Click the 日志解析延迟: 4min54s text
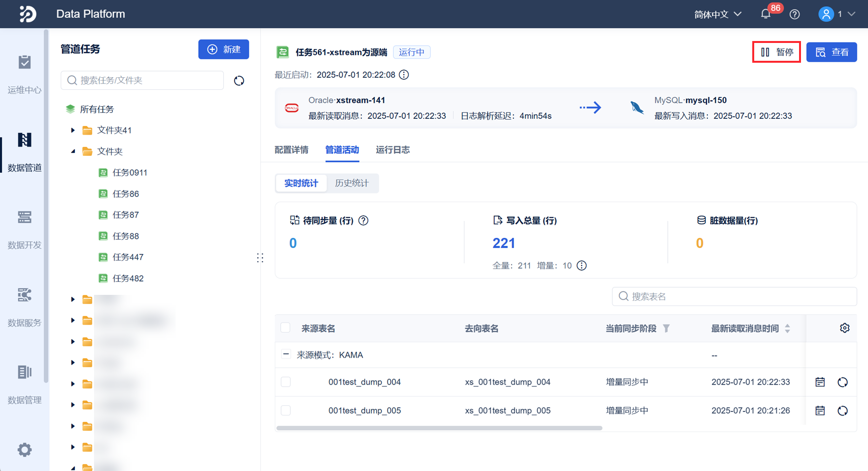Viewport: 868px width, 471px height. pos(506,116)
